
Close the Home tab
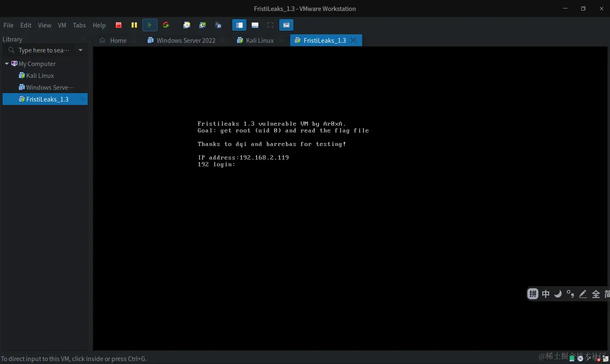tap(134, 40)
